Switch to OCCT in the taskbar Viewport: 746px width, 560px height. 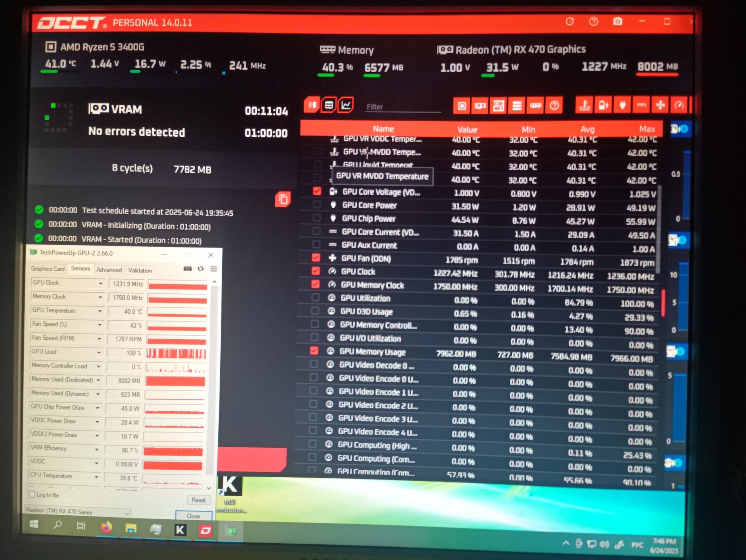205,530
